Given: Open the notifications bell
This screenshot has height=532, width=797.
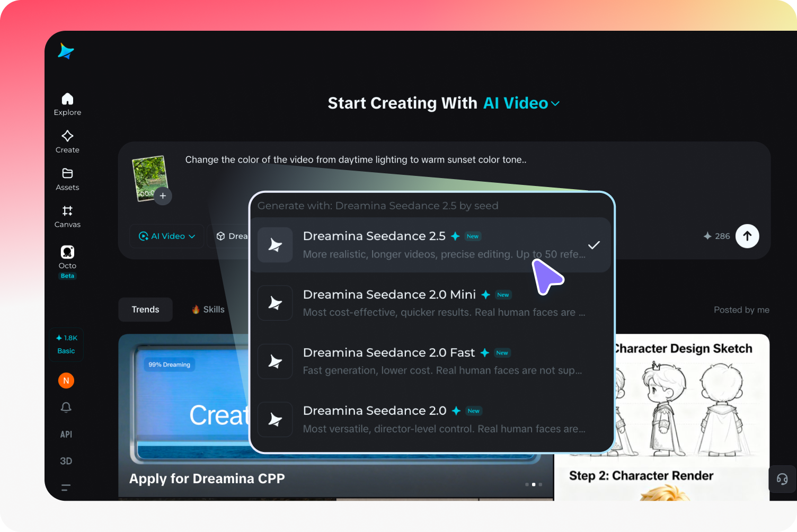Looking at the screenshot, I should (x=66, y=407).
